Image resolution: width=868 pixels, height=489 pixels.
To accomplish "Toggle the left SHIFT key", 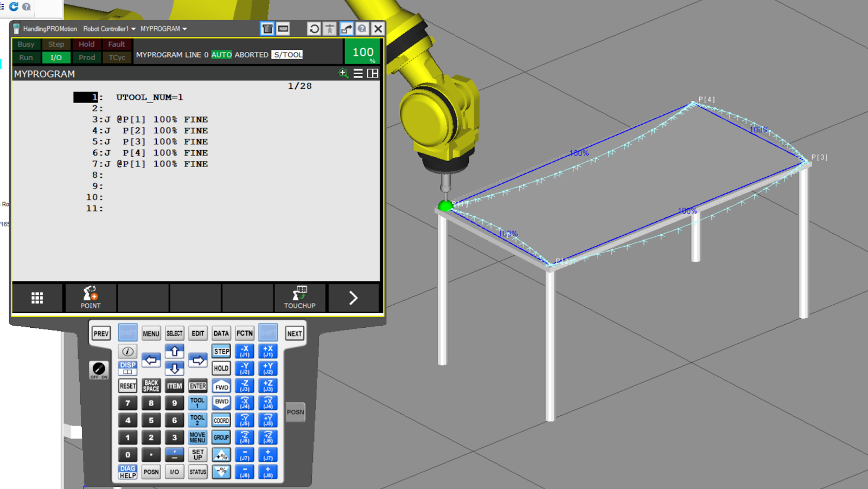I will click(x=127, y=333).
